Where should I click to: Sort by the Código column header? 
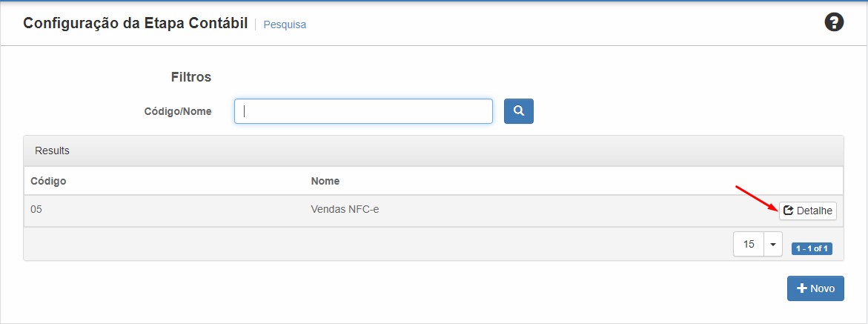coord(48,181)
